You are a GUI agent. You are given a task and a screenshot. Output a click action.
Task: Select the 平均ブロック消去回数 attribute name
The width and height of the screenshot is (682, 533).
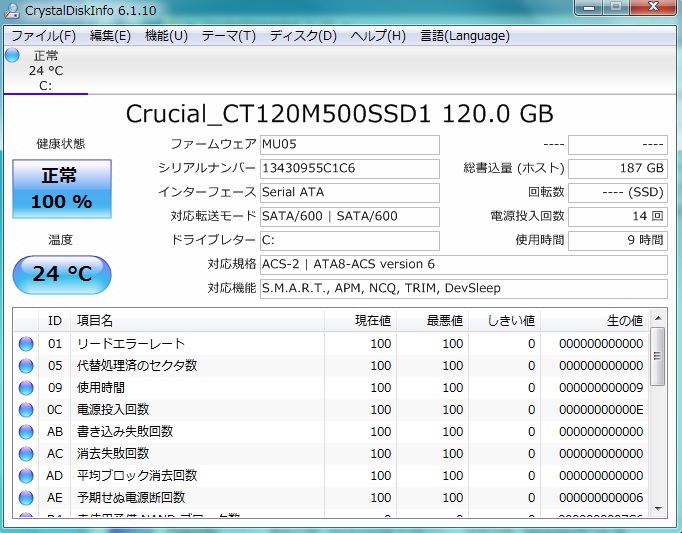click(137, 476)
